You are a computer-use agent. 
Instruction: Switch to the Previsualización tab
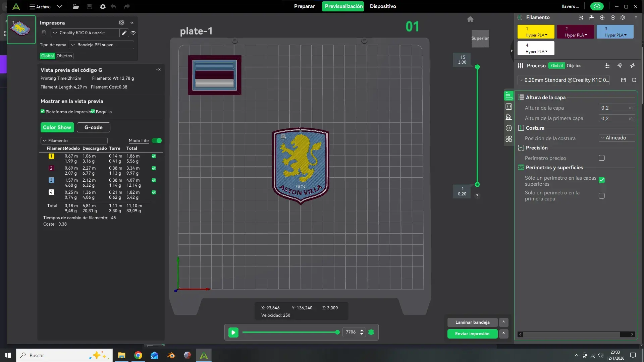coord(343,6)
